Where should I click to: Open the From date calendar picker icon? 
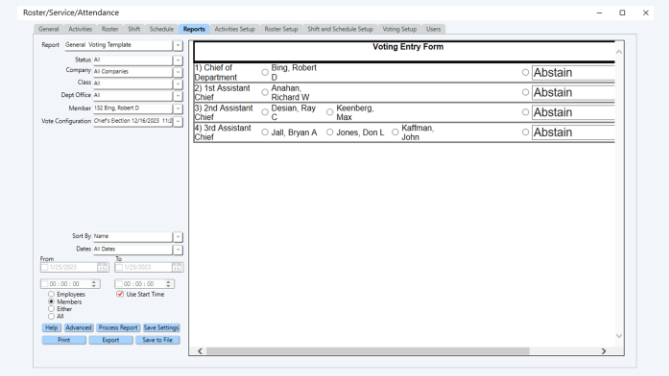(102, 268)
